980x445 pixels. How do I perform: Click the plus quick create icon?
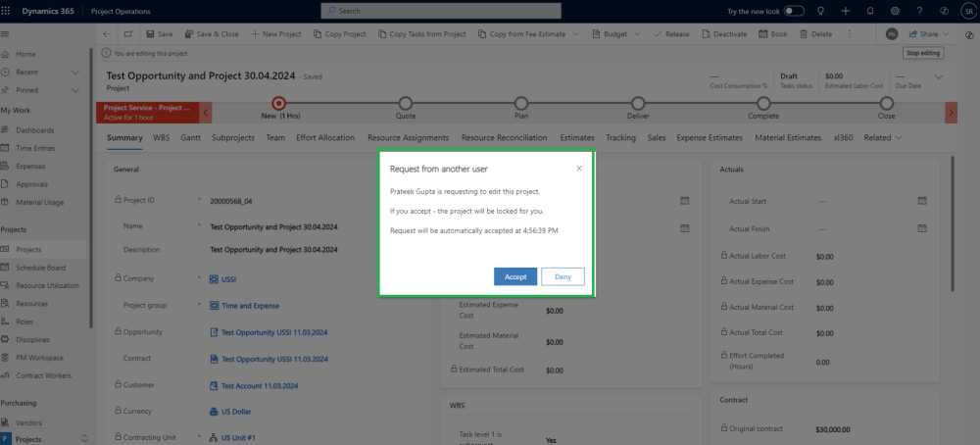pos(846,11)
